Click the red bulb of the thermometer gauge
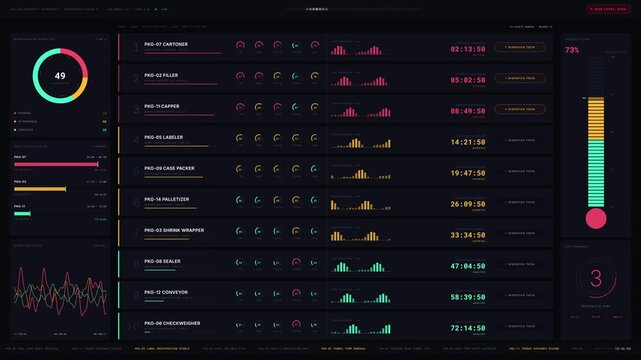 click(x=596, y=219)
